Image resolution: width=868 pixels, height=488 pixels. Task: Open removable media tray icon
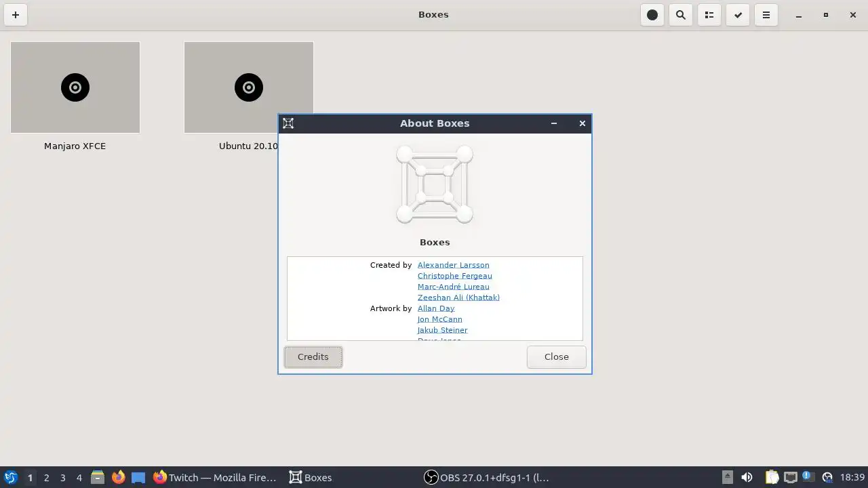(727, 478)
